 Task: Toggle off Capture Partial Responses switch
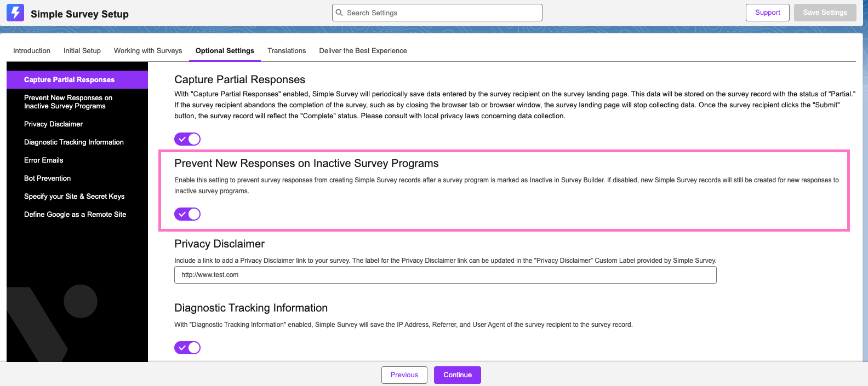[187, 139]
